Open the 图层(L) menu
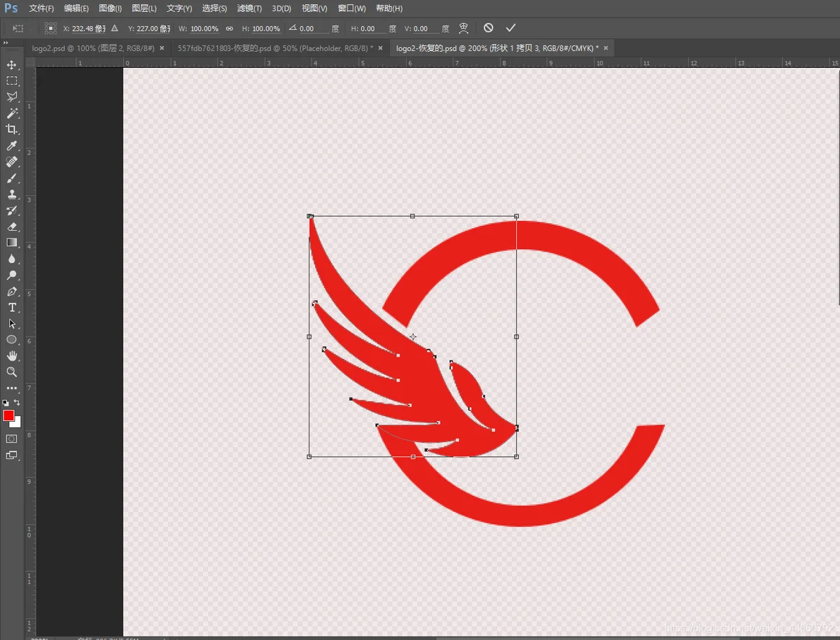 pyautogui.click(x=144, y=8)
